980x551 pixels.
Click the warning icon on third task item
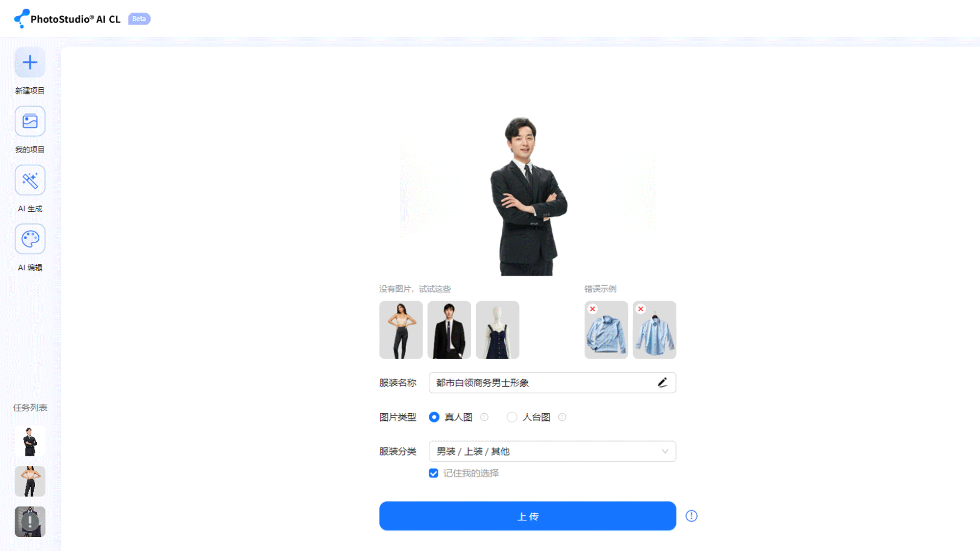tap(30, 521)
